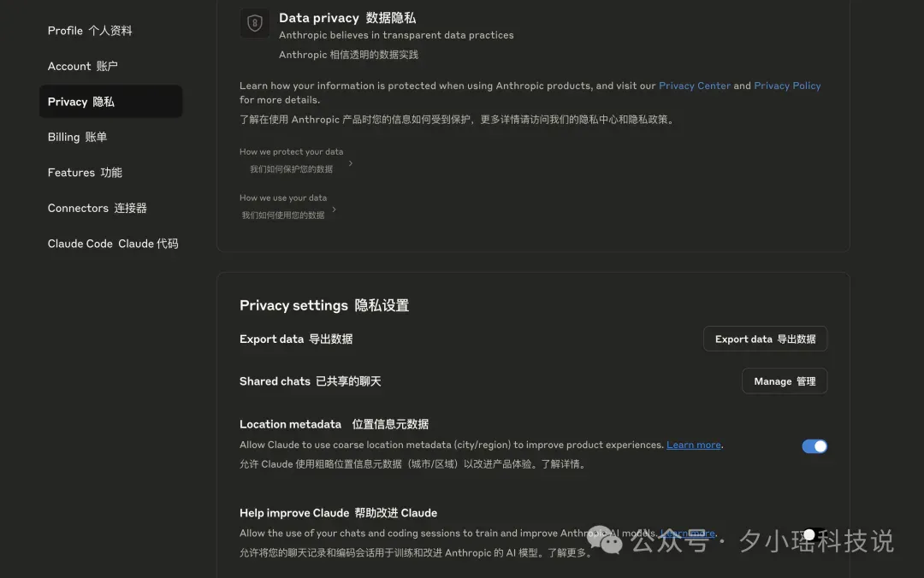The width and height of the screenshot is (924, 578).
Task: Click the 'Anthropic believes in transparent data practices' text
Action: (396, 35)
